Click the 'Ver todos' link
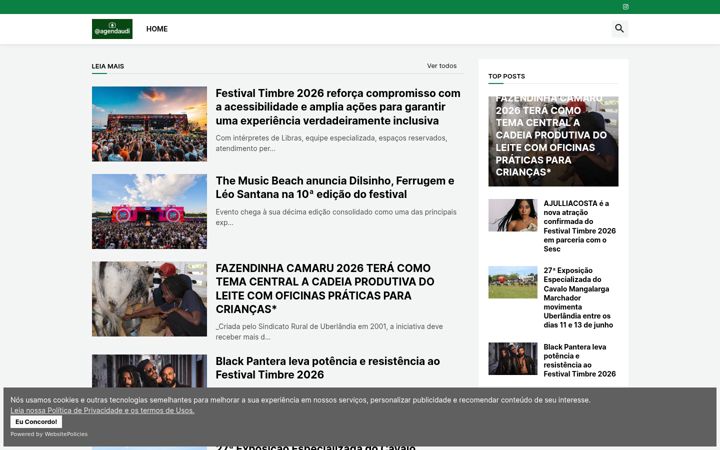 [x=442, y=66]
